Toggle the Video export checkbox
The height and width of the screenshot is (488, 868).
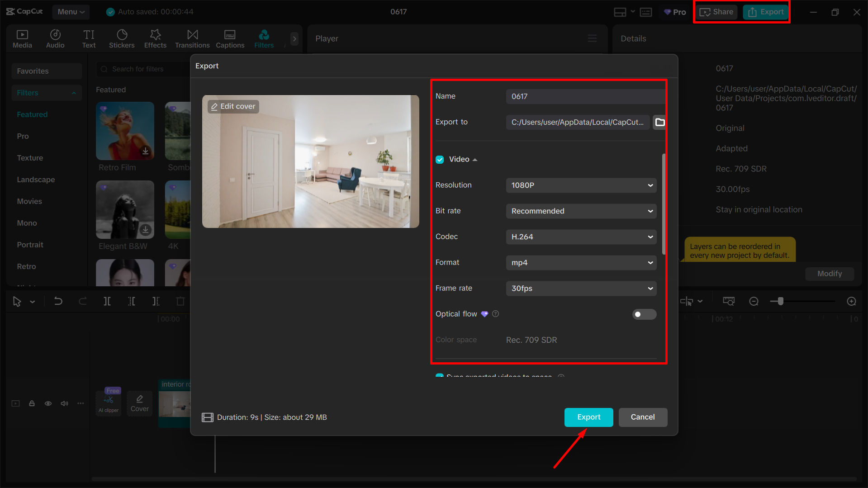click(440, 159)
